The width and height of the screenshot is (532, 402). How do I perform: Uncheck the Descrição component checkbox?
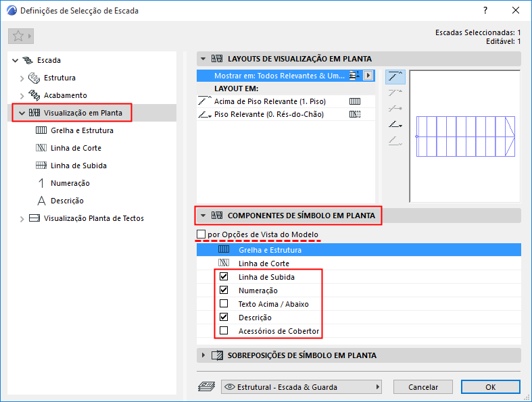tap(224, 317)
